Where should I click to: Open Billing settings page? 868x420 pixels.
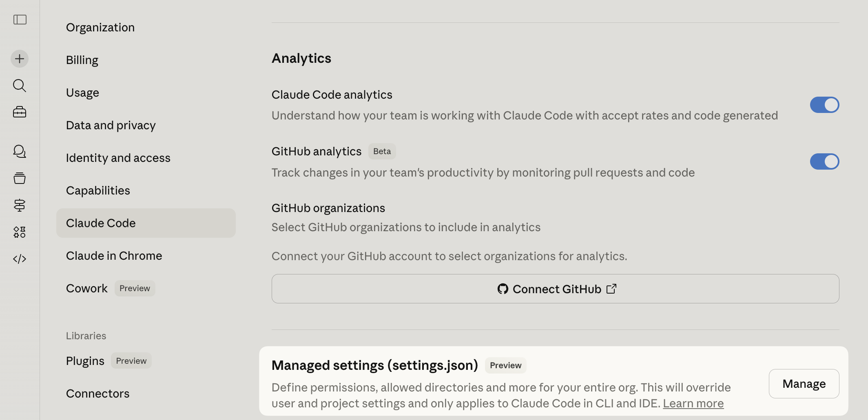tap(82, 60)
